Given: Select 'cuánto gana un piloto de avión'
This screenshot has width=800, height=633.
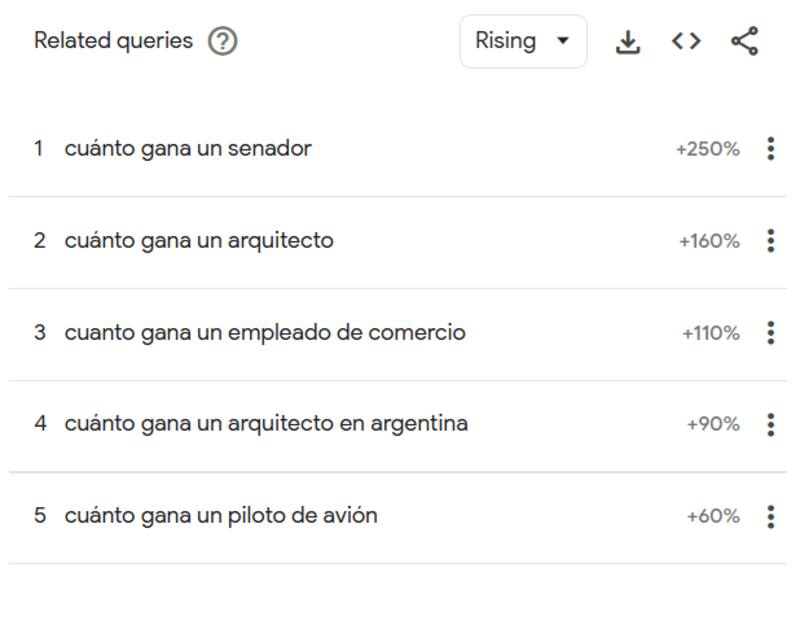Looking at the screenshot, I should pyautogui.click(x=221, y=516).
